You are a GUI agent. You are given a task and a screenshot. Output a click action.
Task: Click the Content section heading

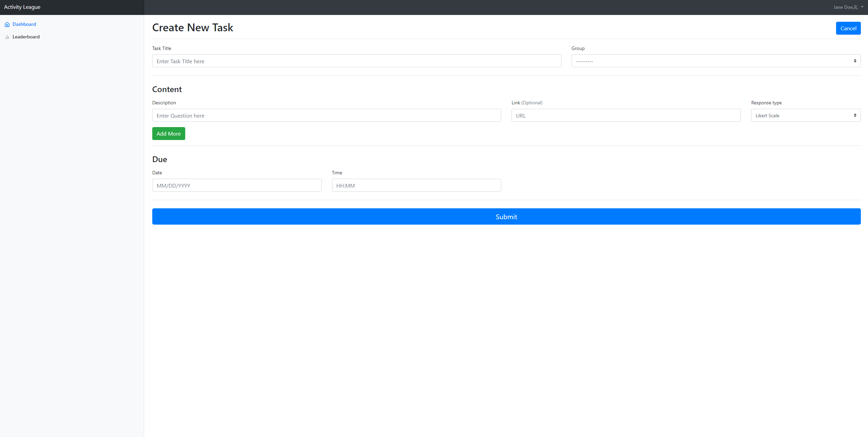pos(167,89)
